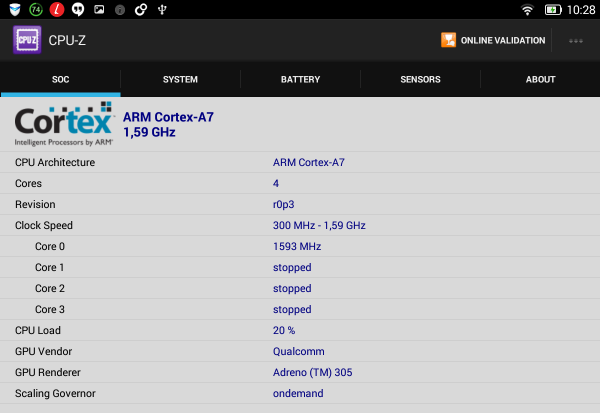Tap the Online Validation button label
Image resolution: width=600 pixels, height=413 pixels.
pyautogui.click(x=503, y=40)
